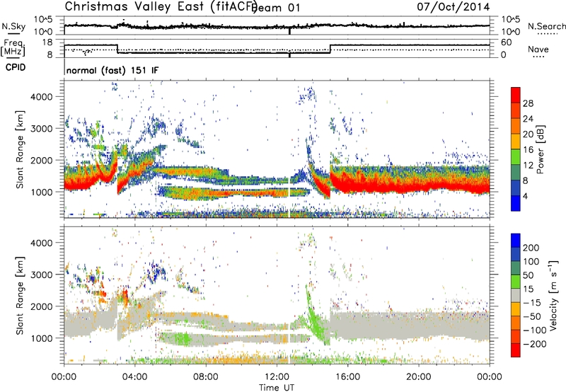Click the Velocity [m s⁻¹] colorbar label
566x392 pixels.
pos(553,295)
